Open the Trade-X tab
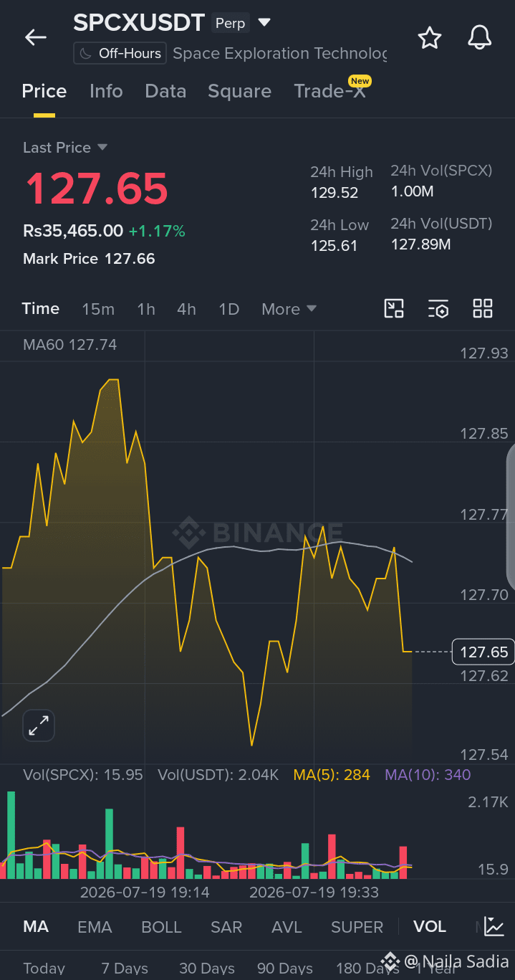This screenshot has width=515, height=980. (x=329, y=91)
